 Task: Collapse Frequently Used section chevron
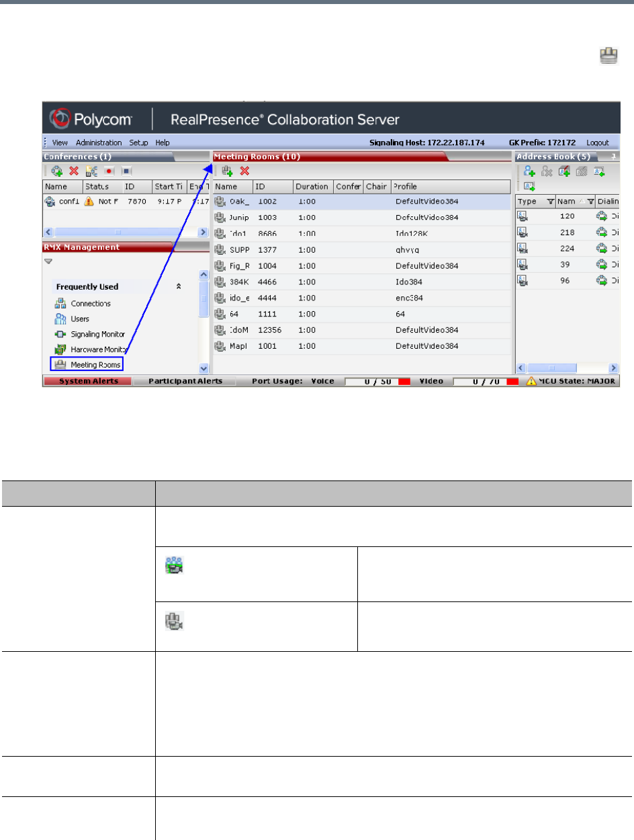(179, 286)
